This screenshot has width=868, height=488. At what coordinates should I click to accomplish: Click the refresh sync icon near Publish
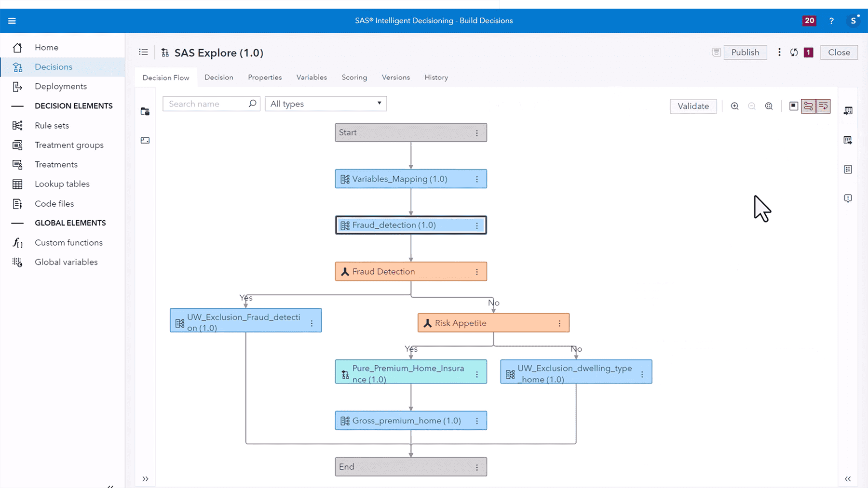(x=794, y=53)
